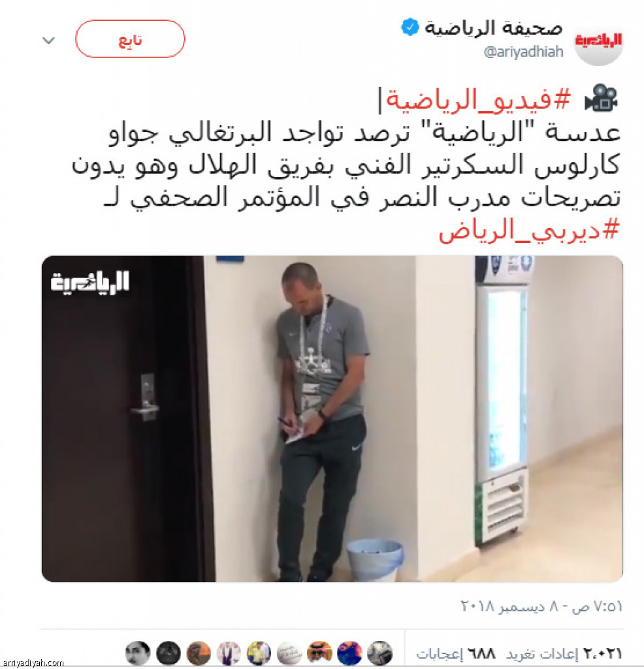Image resolution: width=644 pixels, height=669 pixels.
Task: Click the blue verified badge
Action: pyautogui.click(x=410, y=27)
